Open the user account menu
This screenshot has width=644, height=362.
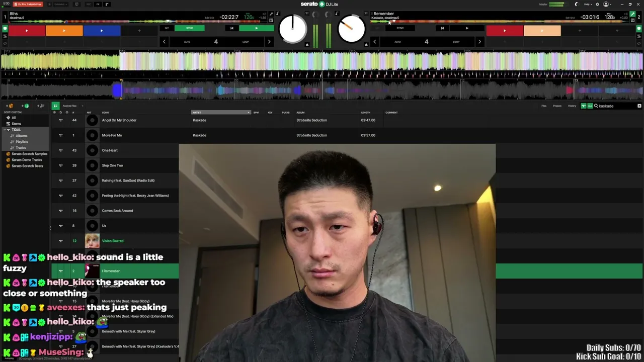point(607,4)
